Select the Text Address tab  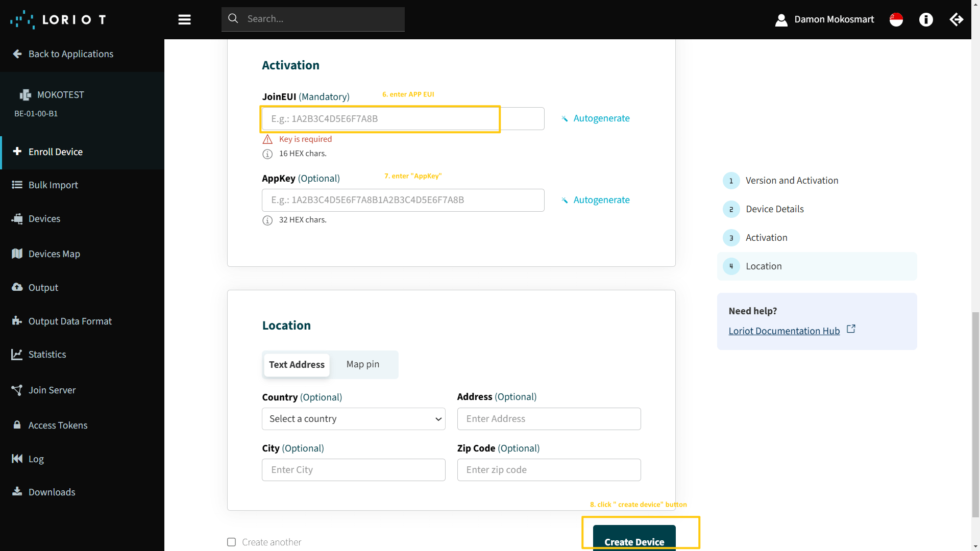tap(297, 365)
